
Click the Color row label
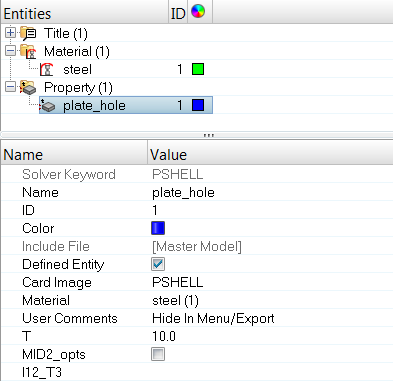[x=38, y=228]
